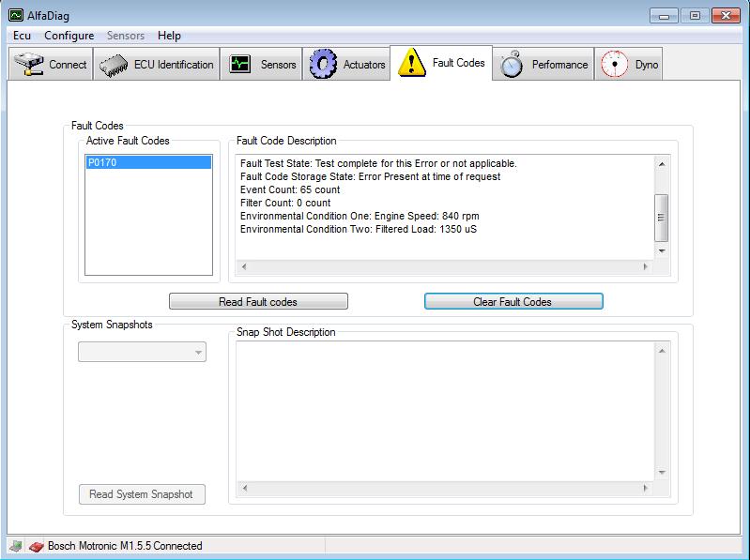Open the Ecu menu
The height and width of the screenshot is (560, 750).
click(x=22, y=36)
